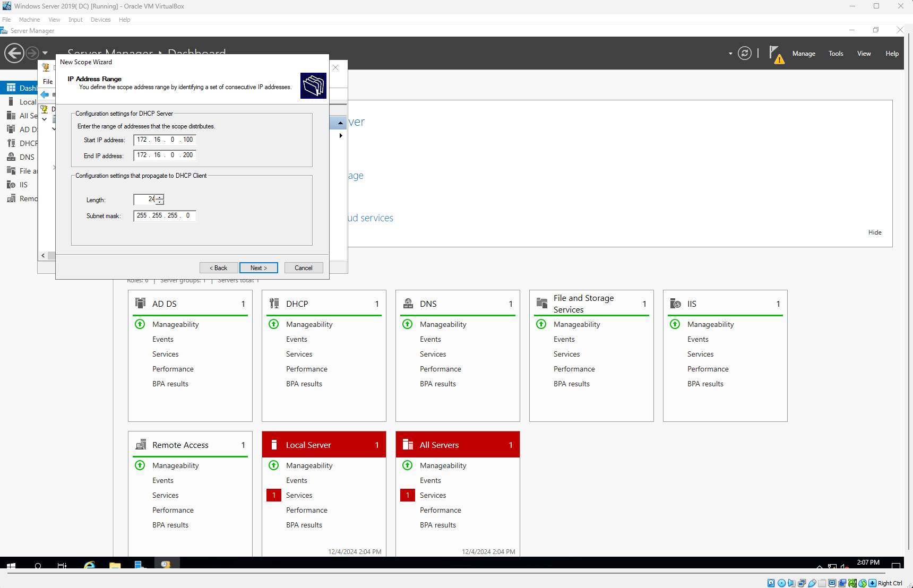Open the notifications flag with warning

tap(777, 54)
